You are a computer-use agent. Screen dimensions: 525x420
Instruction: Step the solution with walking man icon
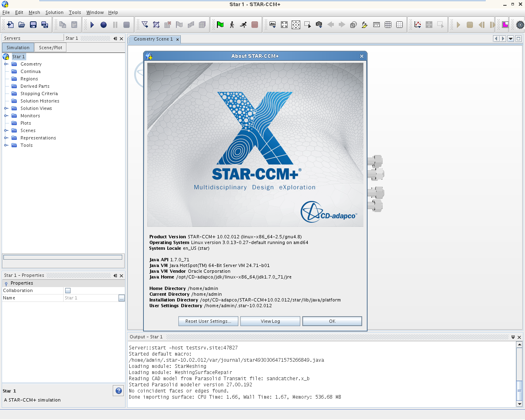pyautogui.click(x=232, y=25)
